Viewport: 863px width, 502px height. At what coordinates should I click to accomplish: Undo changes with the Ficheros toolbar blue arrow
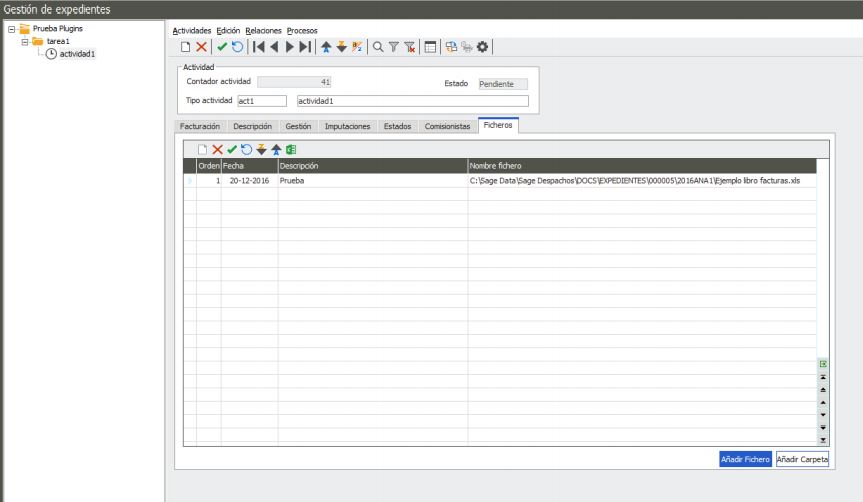(x=247, y=150)
